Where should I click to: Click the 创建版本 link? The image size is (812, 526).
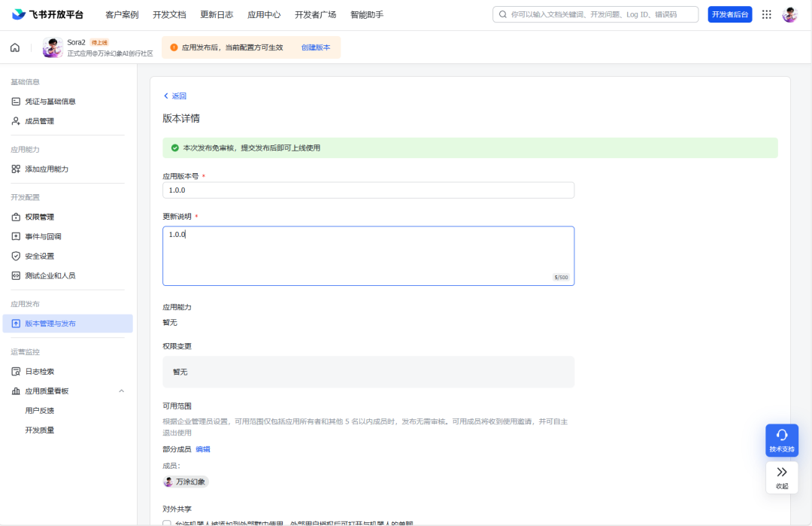pos(316,47)
